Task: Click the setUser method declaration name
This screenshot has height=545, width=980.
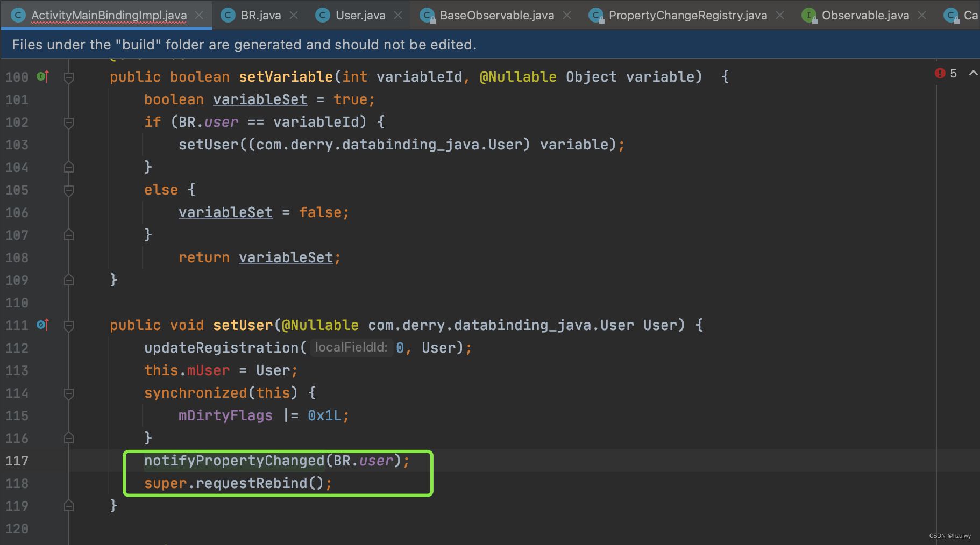Action: click(243, 325)
